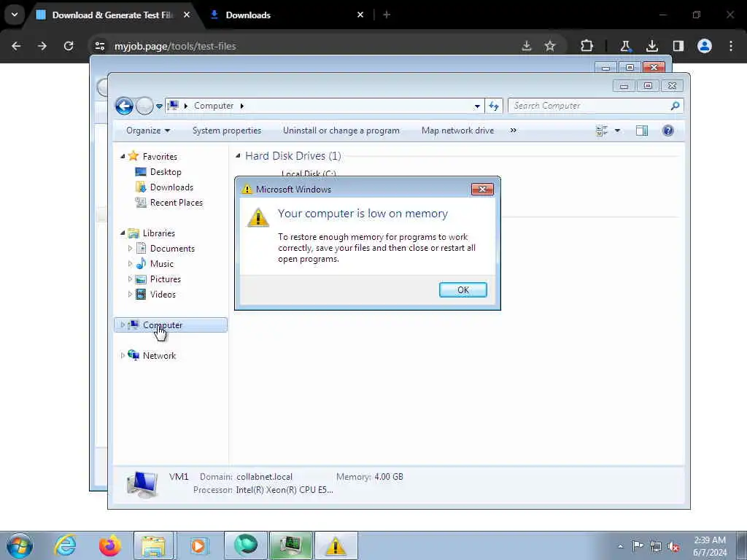Viewport: 747px width, 560px height.
Task: Open the browser profile avatar
Action: [x=704, y=46]
